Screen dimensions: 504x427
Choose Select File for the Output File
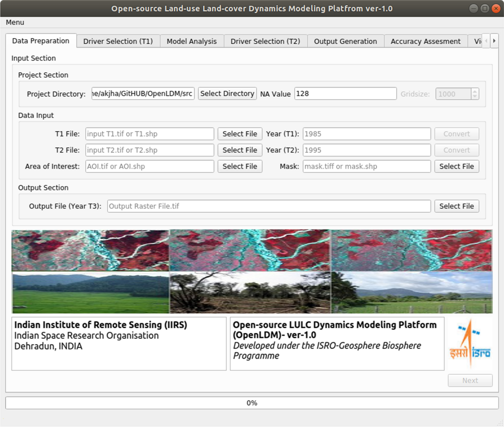[x=457, y=206]
